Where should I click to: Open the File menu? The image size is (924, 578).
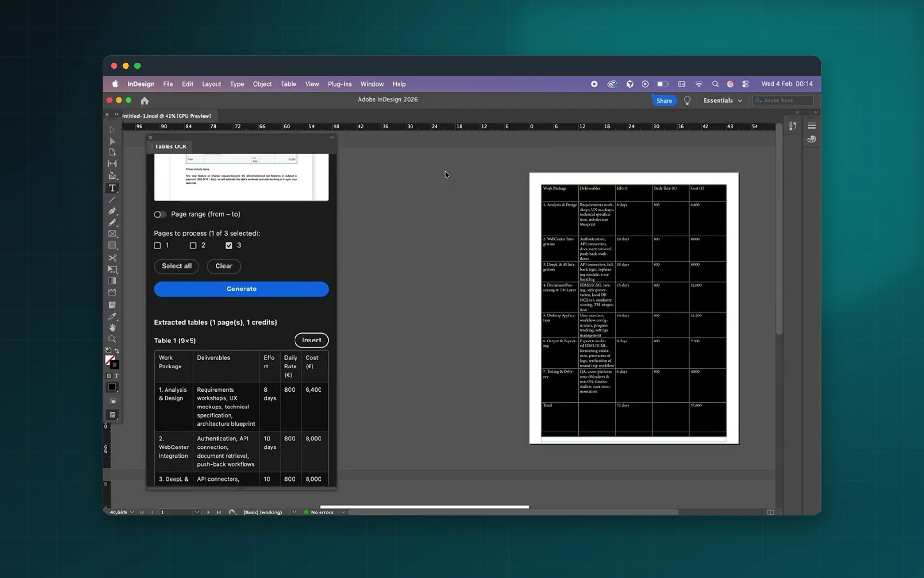(168, 84)
